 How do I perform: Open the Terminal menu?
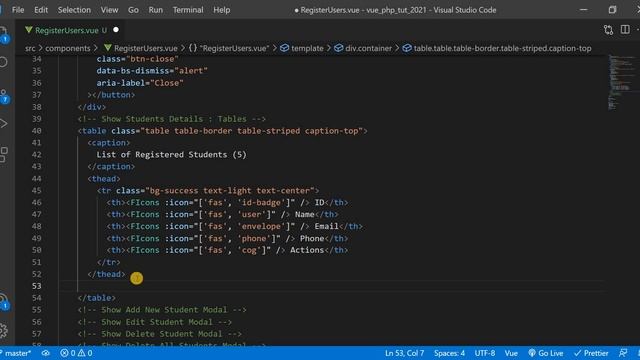[x=188, y=10]
